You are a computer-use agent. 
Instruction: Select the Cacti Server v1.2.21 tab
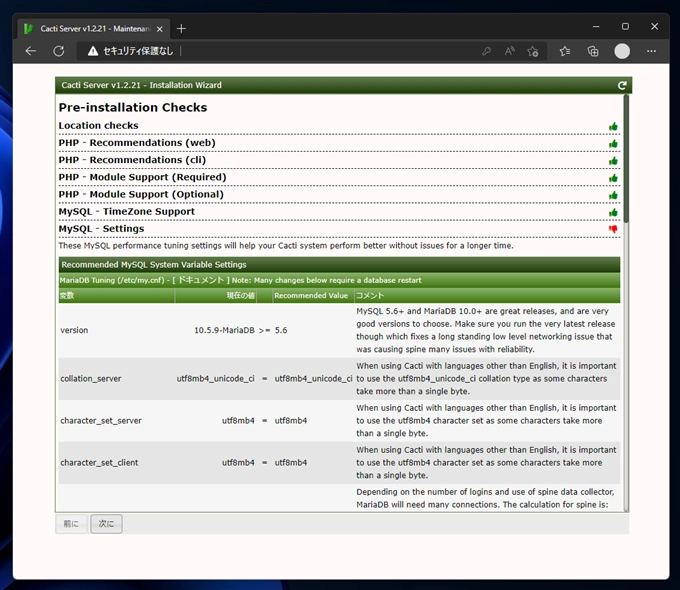click(95, 29)
